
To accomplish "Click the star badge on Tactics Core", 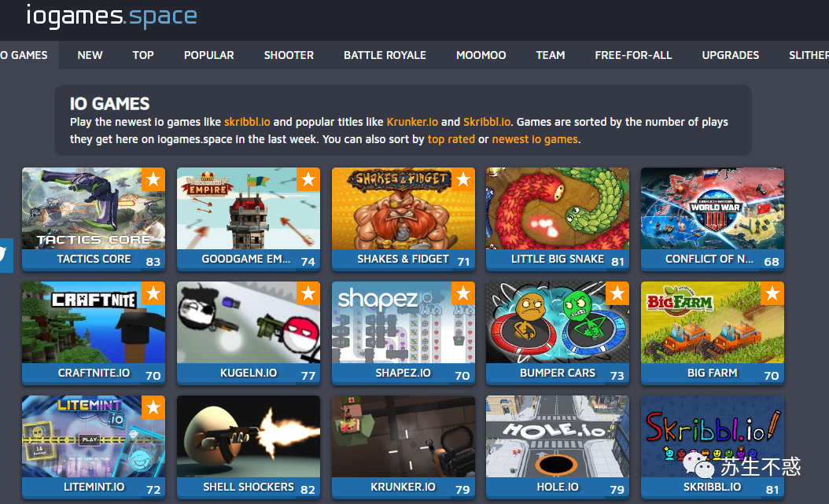I will click(153, 179).
